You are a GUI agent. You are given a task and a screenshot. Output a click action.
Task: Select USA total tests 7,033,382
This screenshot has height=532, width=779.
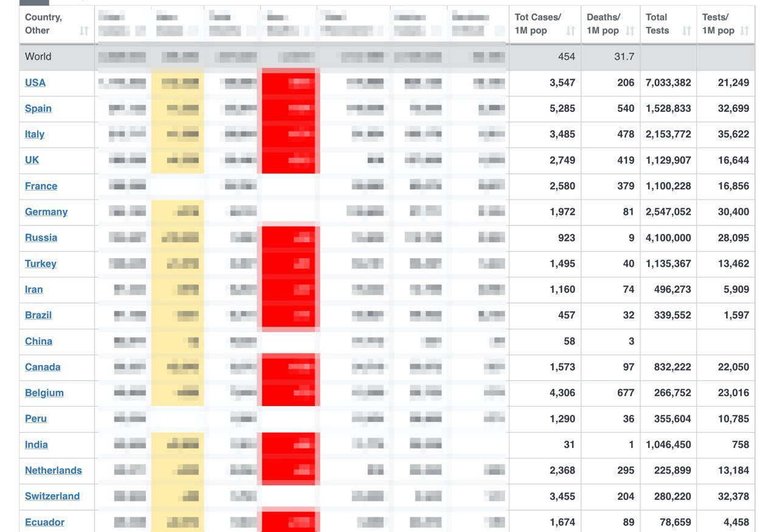pyautogui.click(x=668, y=83)
